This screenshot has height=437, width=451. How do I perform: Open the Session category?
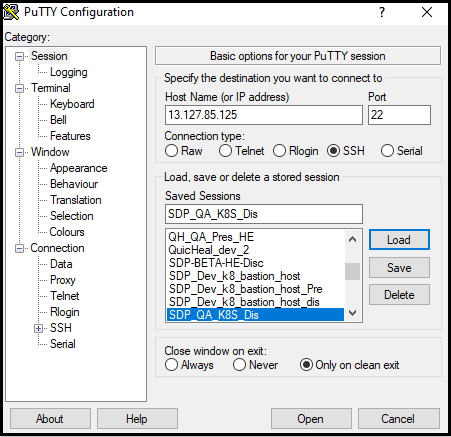pos(49,56)
